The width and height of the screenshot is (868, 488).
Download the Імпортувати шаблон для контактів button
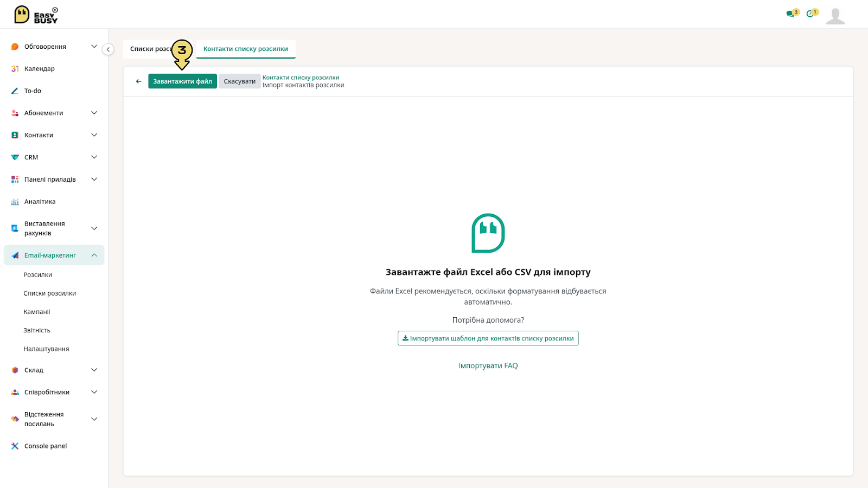488,338
